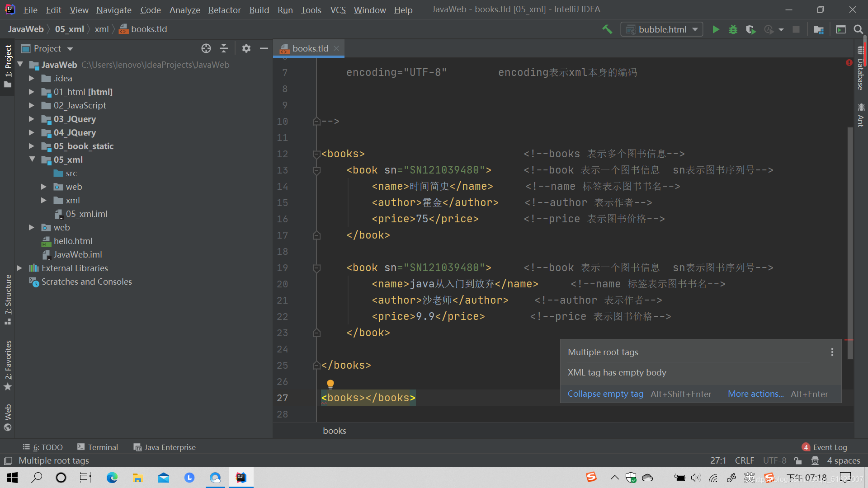Open the Favorites tool window
The height and width of the screenshot is (488, 868).
8,365
